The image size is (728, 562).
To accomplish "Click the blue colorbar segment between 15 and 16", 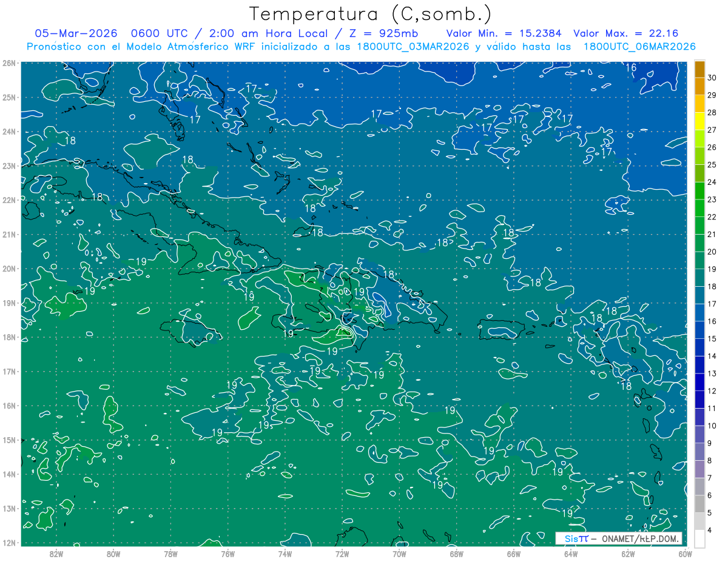I will point(699,330).
